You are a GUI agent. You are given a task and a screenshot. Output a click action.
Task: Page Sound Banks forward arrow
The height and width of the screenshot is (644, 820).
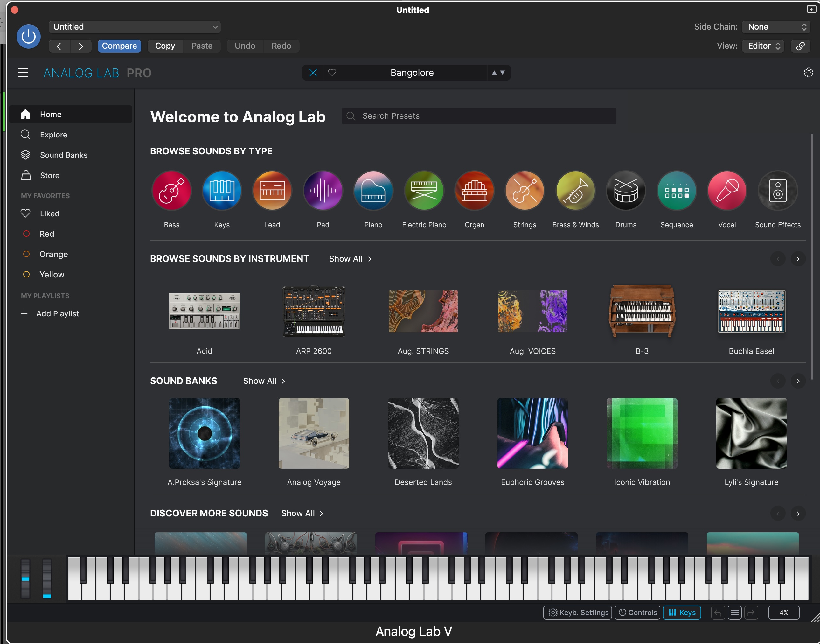pyautogui.click(x=798, y=381)
